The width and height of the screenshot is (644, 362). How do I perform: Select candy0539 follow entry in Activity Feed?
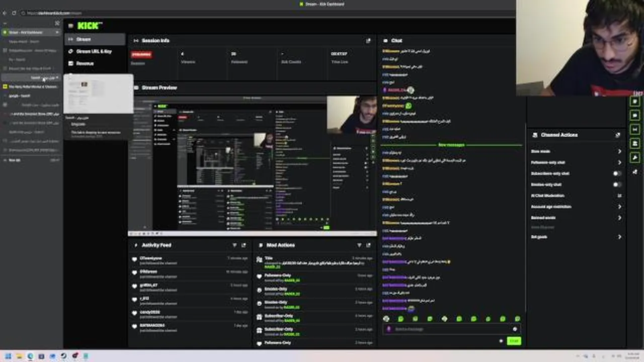click(189, 314)
